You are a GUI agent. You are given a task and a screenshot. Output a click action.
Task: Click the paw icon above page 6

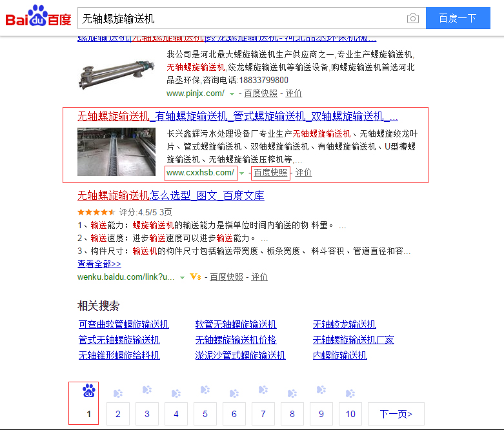[x=234, y=393]
